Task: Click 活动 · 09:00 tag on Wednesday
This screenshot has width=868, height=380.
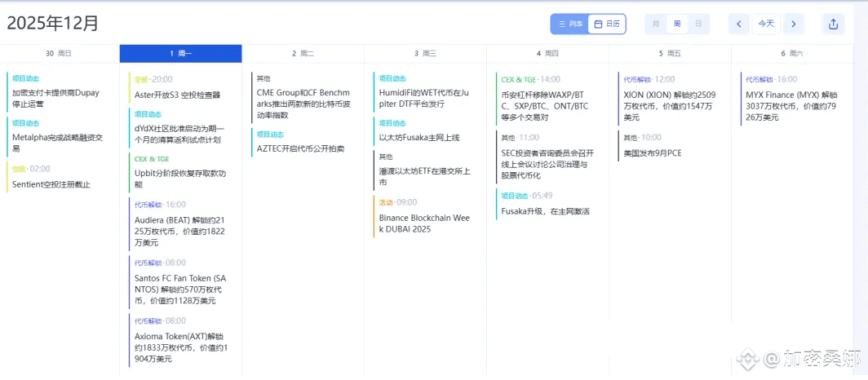Action: tap(398, 202)
